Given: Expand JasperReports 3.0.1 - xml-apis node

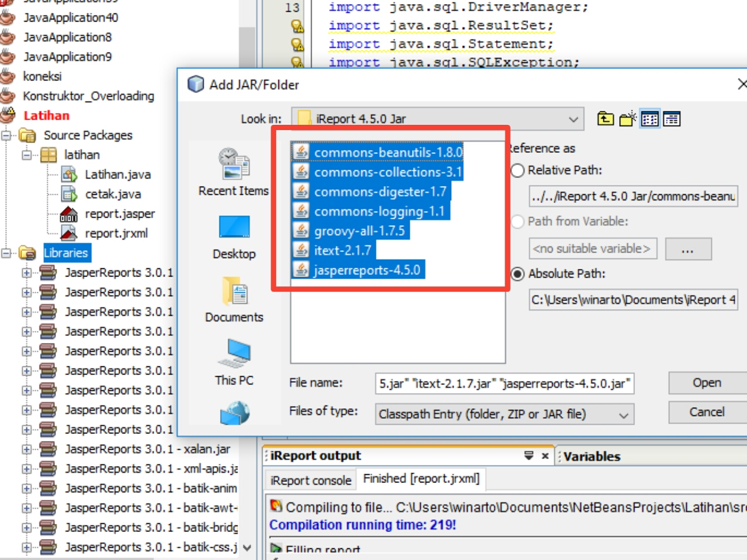Looking at the screenshot, I should (27, 469).
